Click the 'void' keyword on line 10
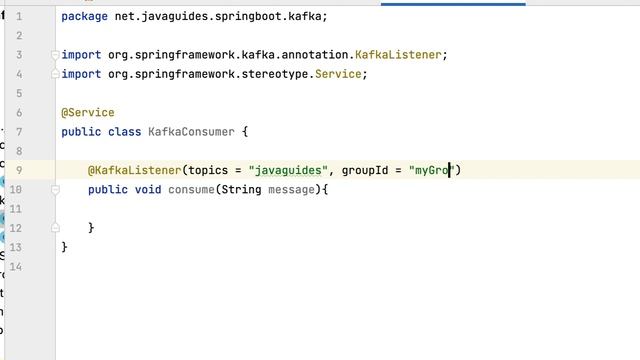Viewport: 640px width, 360px height. [148, 190]
